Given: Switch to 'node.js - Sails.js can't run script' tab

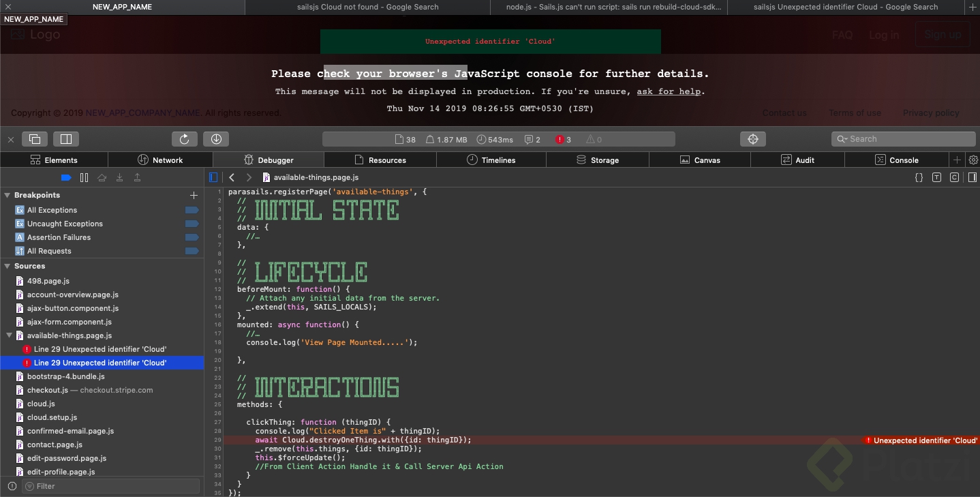Looking at the screenshot, I should (x=609, y=7).
